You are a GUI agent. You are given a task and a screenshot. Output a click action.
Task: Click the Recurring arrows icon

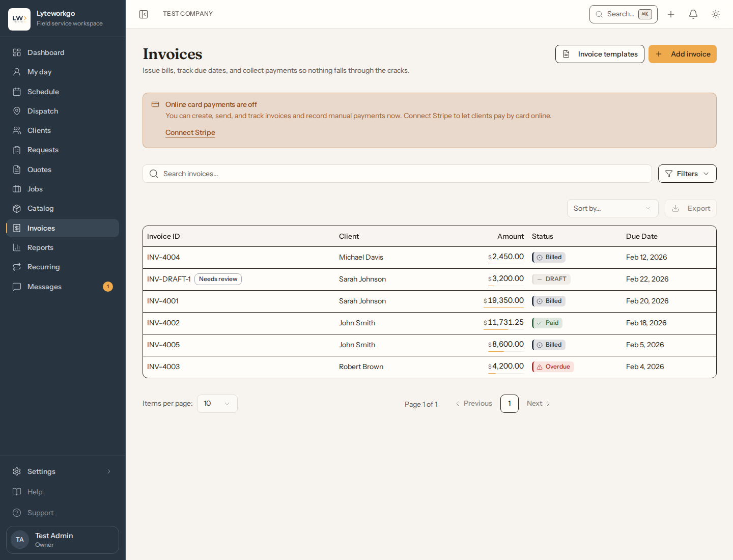[x=17, y=267]
